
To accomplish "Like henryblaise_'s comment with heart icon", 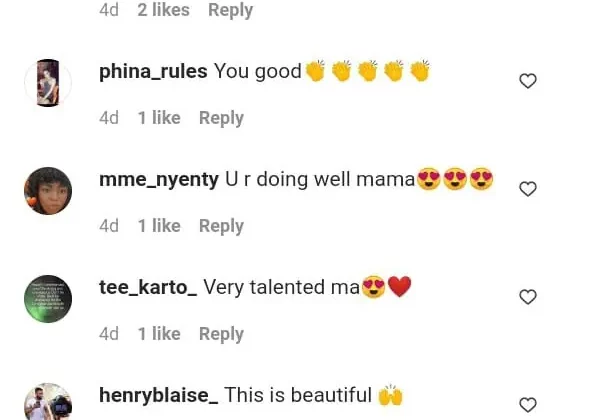I will click(x=528, y=405).
